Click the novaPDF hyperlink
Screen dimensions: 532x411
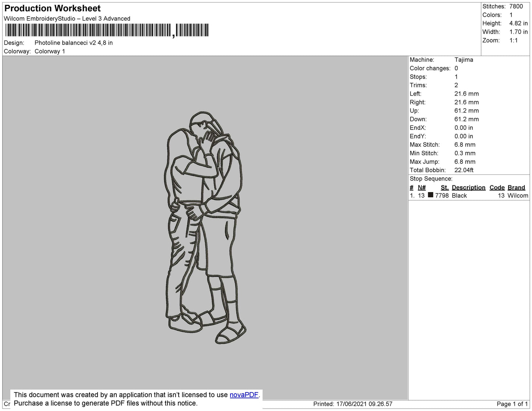pyautogui.click(x=244, y=395)
